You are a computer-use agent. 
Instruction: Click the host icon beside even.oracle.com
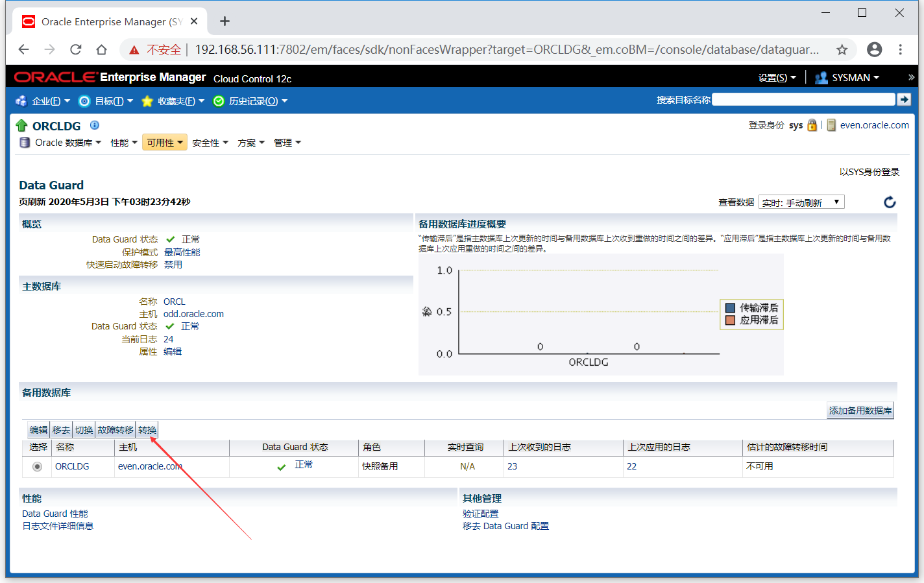[831, 125]
